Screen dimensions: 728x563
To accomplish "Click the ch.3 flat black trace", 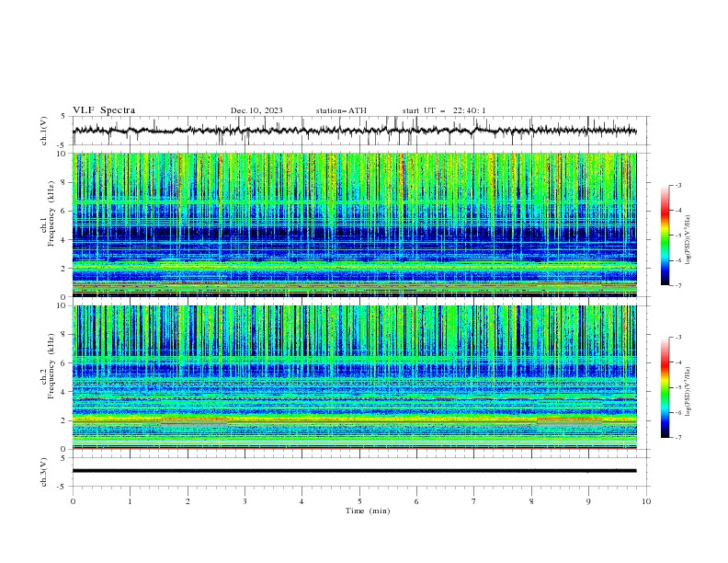I will click(x=354, y=471).
